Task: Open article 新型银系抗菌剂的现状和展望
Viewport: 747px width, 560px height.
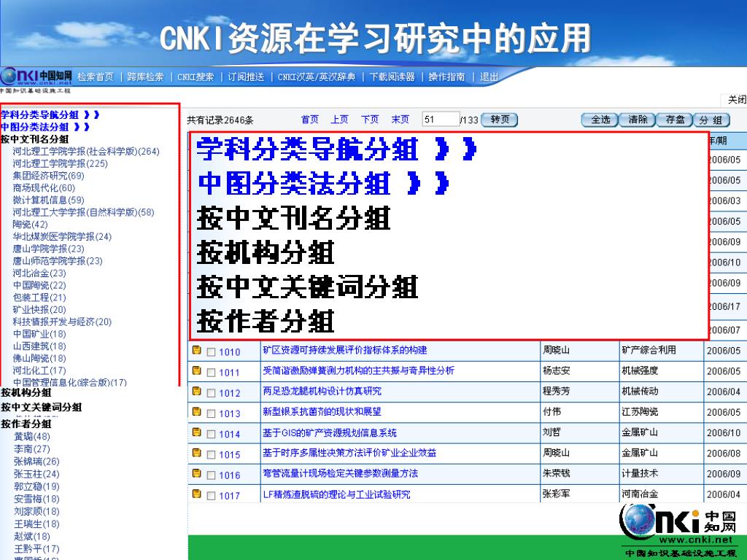Action: 322,412
